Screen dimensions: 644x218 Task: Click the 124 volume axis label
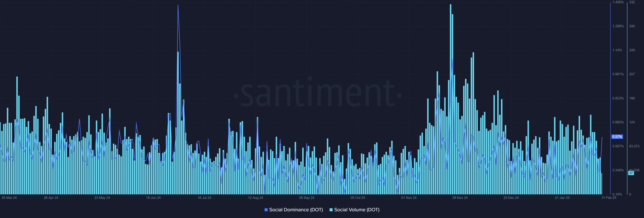632,122
